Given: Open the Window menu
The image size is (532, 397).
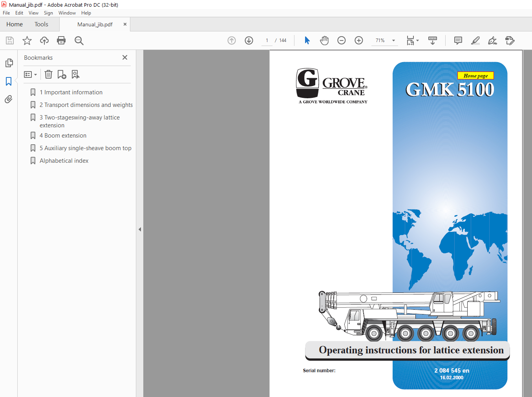Looking at the screenshot, I should tap(67, 13).
